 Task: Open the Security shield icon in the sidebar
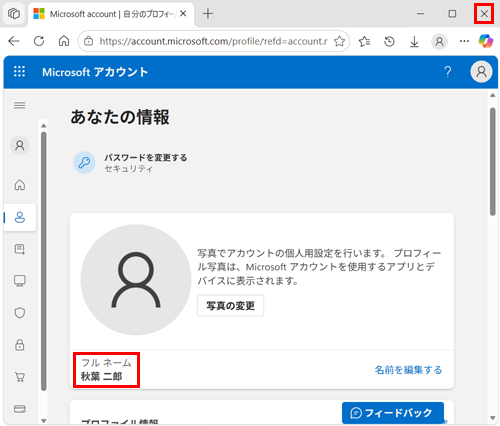coord(20,313)
